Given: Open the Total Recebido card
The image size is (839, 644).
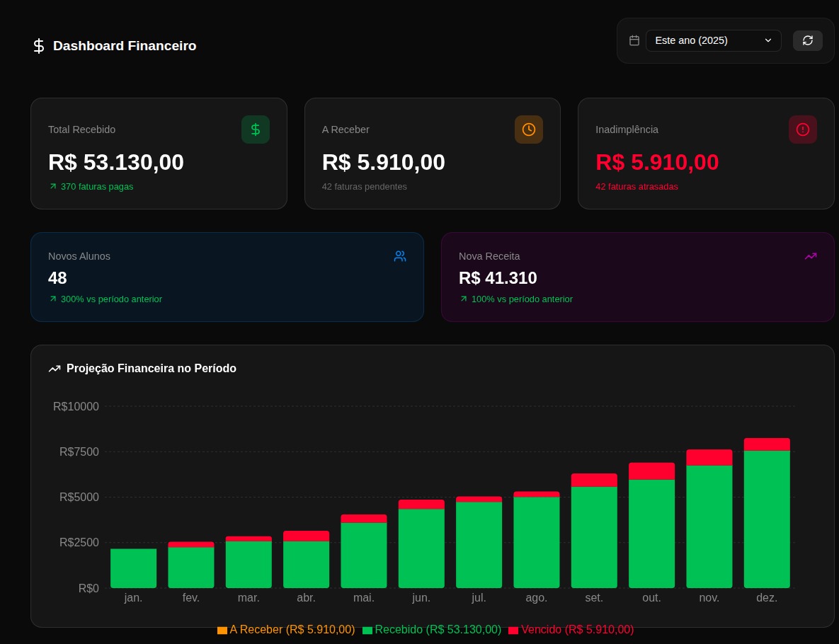Looking at the screenshot, I should click(x=159, y=154).
